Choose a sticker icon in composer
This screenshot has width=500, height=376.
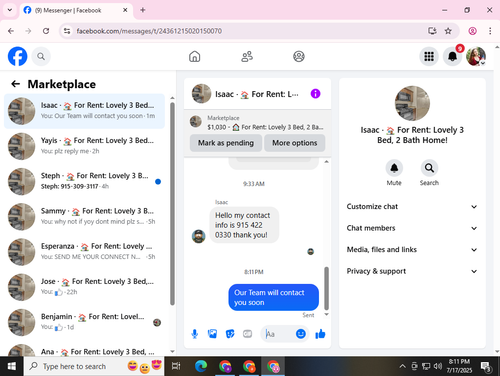click(230, 334)
